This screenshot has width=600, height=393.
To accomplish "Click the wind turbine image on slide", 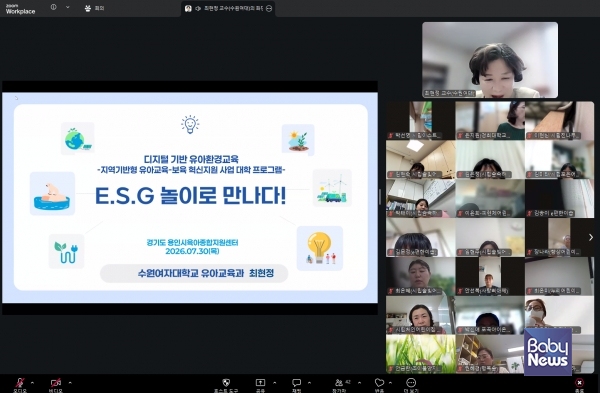I will click(x=332, y=188).
